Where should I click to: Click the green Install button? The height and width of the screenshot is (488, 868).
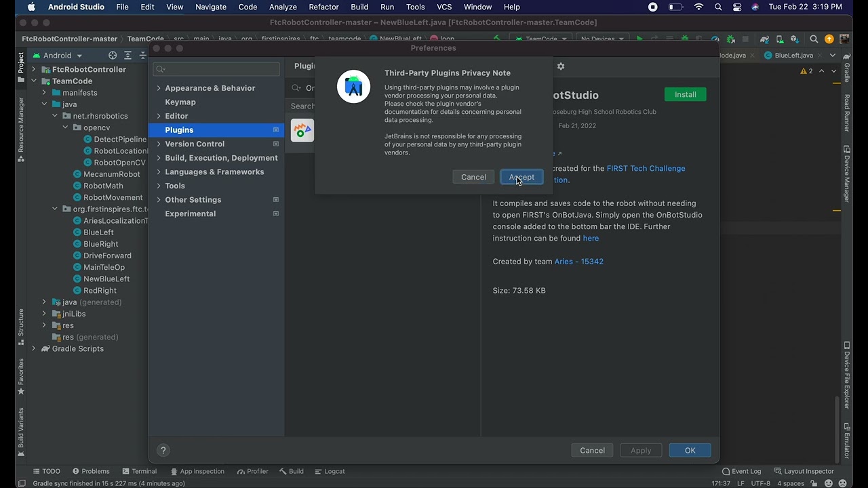click(x=685, y=94)
